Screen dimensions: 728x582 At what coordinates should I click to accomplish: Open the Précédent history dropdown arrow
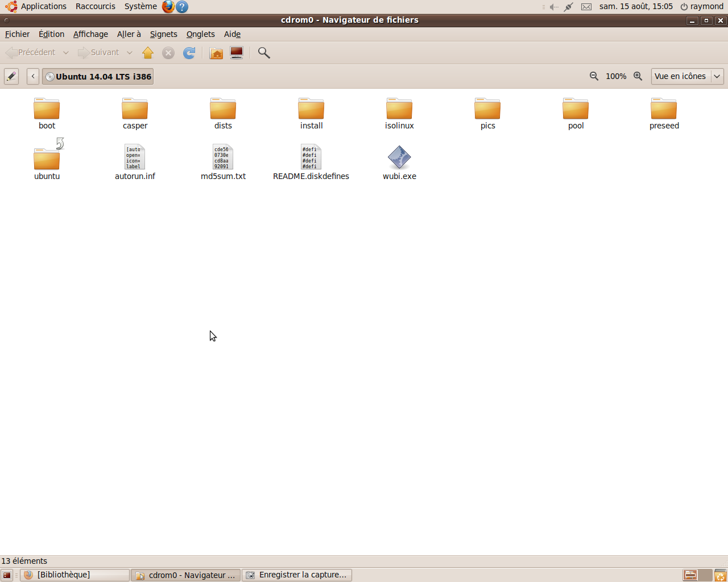(x=66, y=53)
